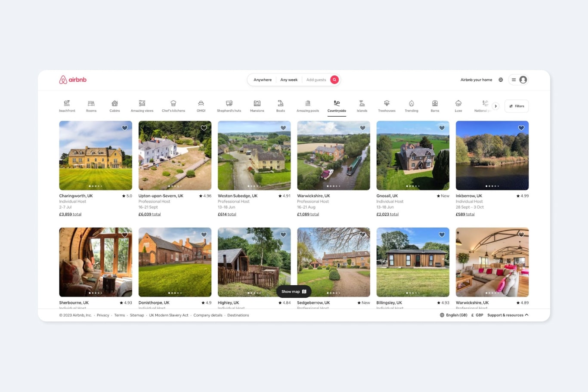
Task: Click the Show map button
Action: coord(293,291)
